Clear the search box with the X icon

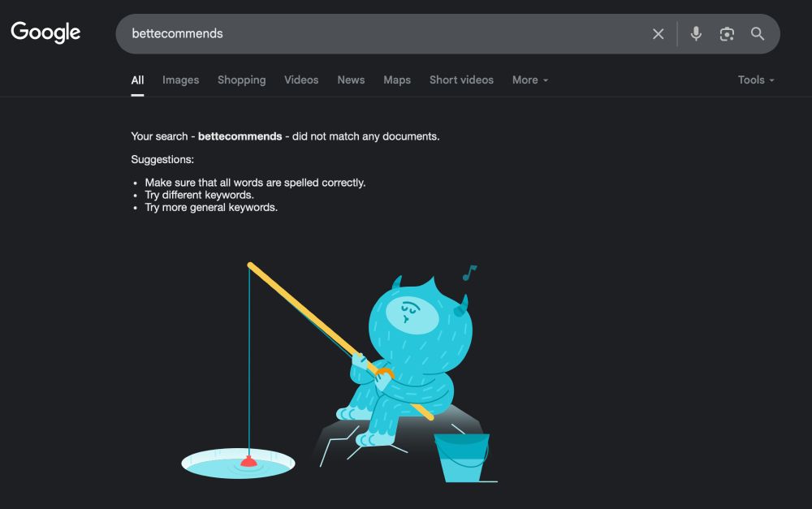click(x=659, y=34)
